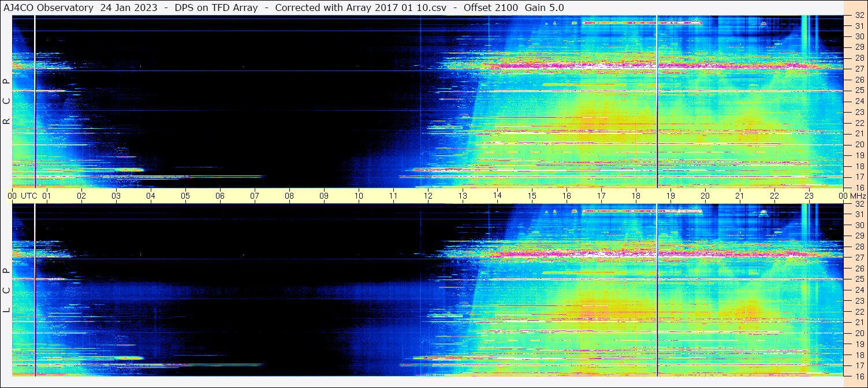This screenshot has height=388, width=868.
Task: Select the 23 hour marker on time axis
Action: pyautogui.click(x=809, y=196)
